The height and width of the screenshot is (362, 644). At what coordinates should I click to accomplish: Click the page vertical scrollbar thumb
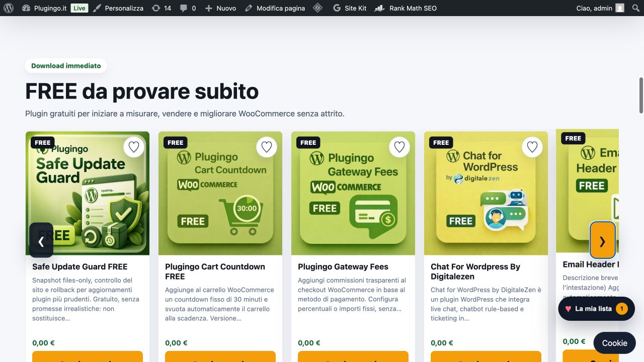[641, 96]
